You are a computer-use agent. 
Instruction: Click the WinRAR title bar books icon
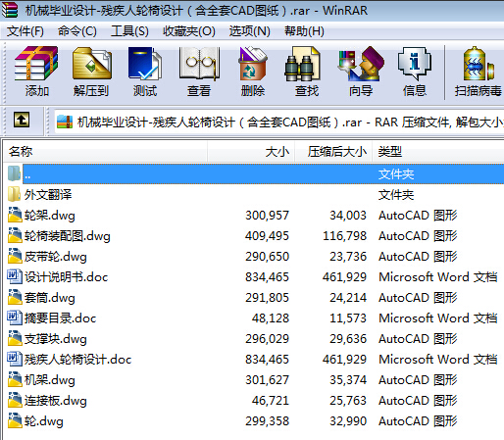(10, 10)
